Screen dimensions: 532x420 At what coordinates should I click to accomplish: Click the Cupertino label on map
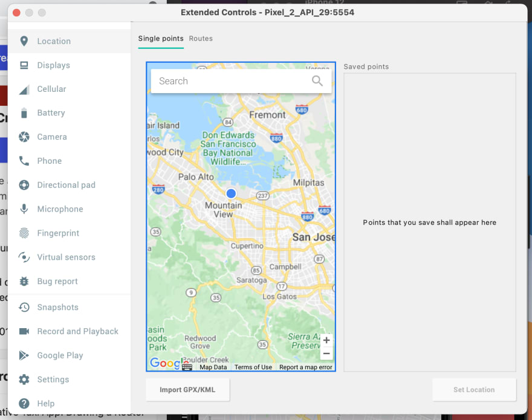coord(247,245)
